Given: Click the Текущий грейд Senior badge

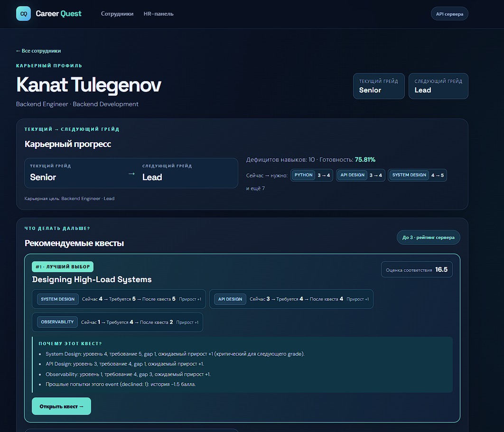Looking at the screenshot, I should tap(379, 86).
